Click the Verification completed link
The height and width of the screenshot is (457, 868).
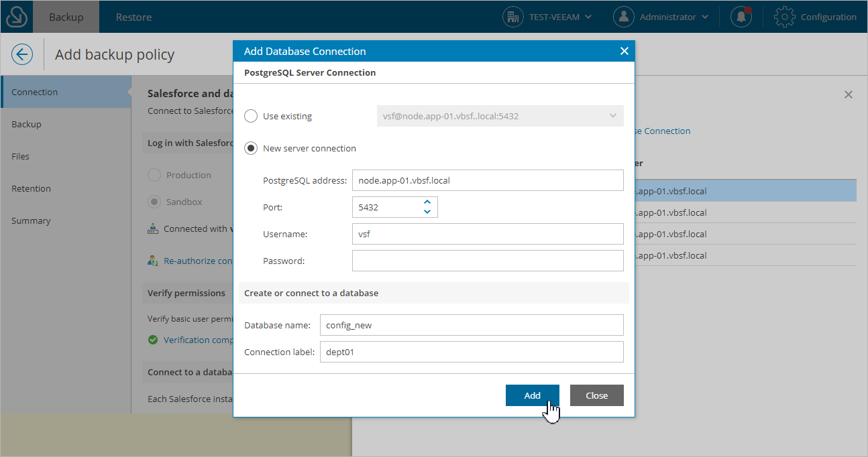[198, 340]
